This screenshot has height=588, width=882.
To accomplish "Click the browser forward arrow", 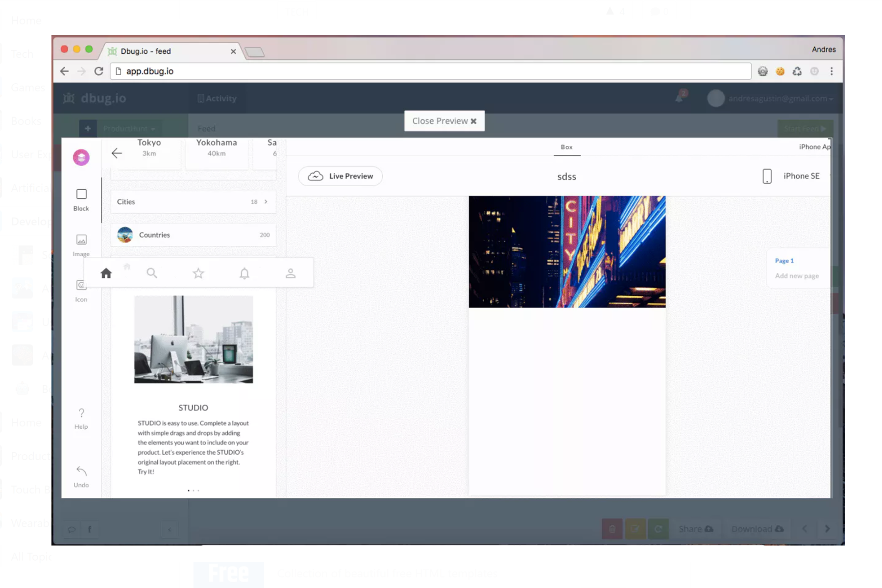I will 81,71.
